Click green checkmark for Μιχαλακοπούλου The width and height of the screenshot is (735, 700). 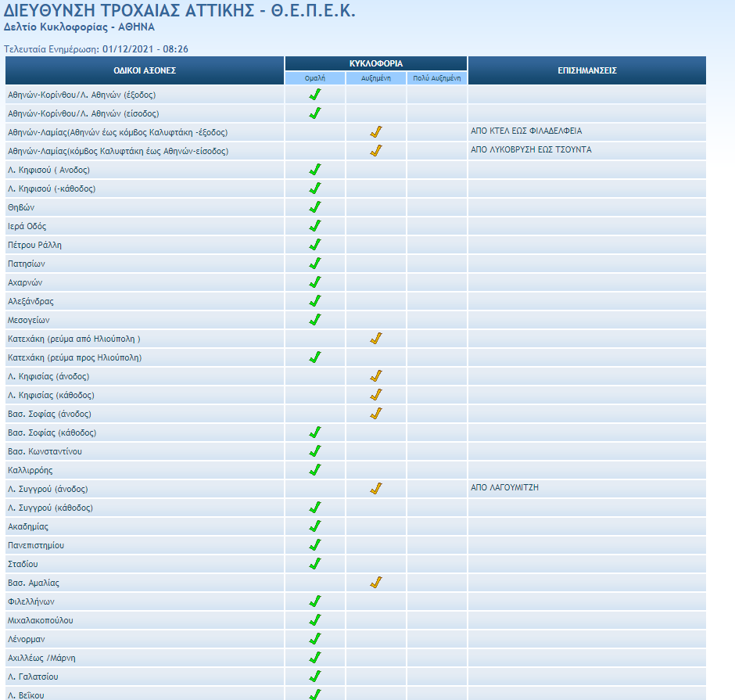tap(315, 620)
